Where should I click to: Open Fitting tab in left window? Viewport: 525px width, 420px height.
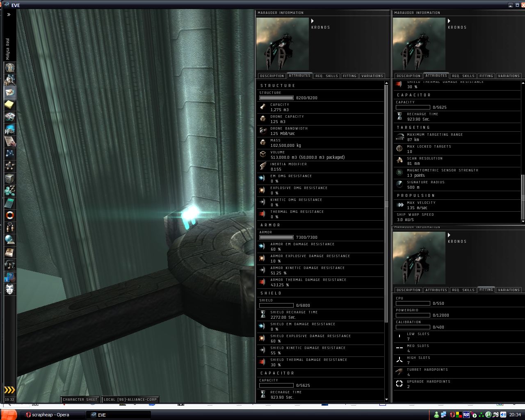click(349, 76)
